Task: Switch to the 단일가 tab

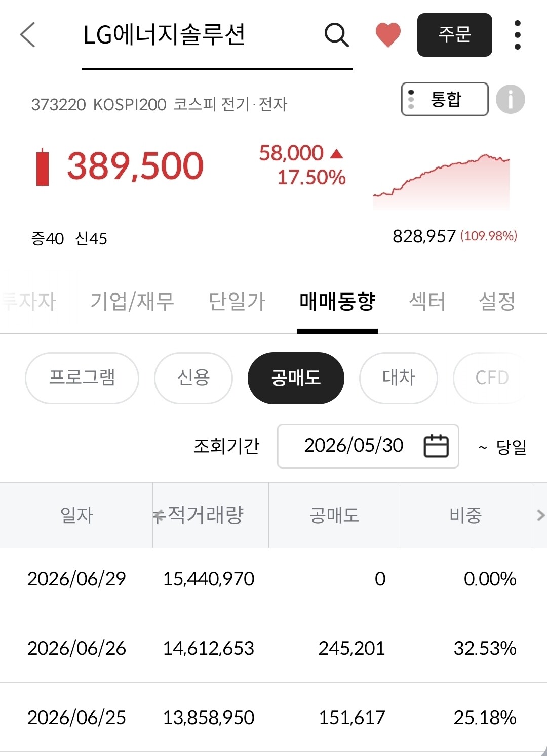Action: click(237, 301)
